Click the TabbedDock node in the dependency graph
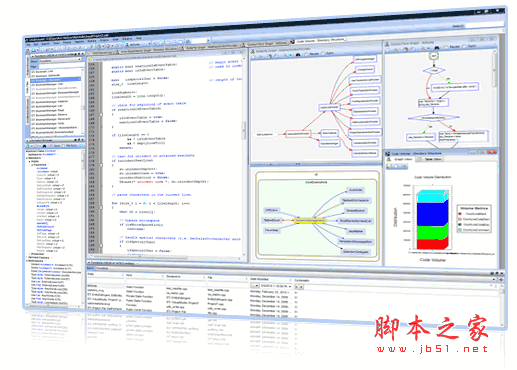 [272, 220]
